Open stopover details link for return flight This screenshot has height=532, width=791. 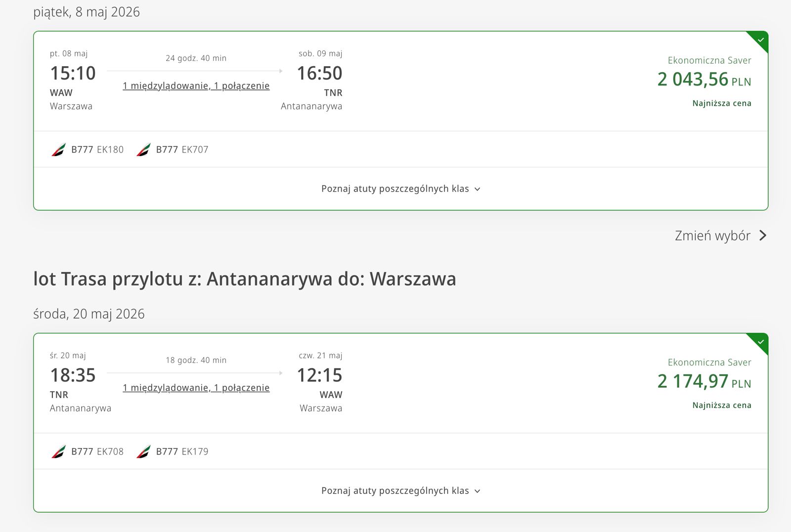pyautogui.click(x=196, y=388)
